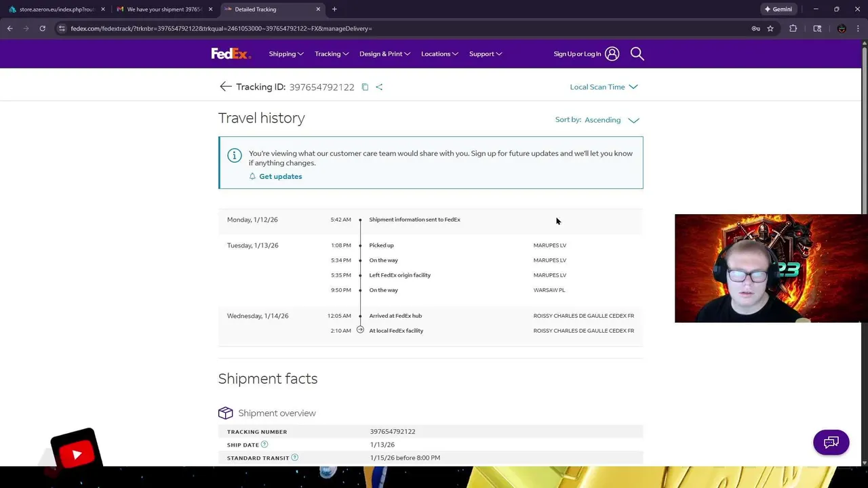Click the Shipment overview box icon
The height and width of the screenshot is (488, 868).
[225, 413]
